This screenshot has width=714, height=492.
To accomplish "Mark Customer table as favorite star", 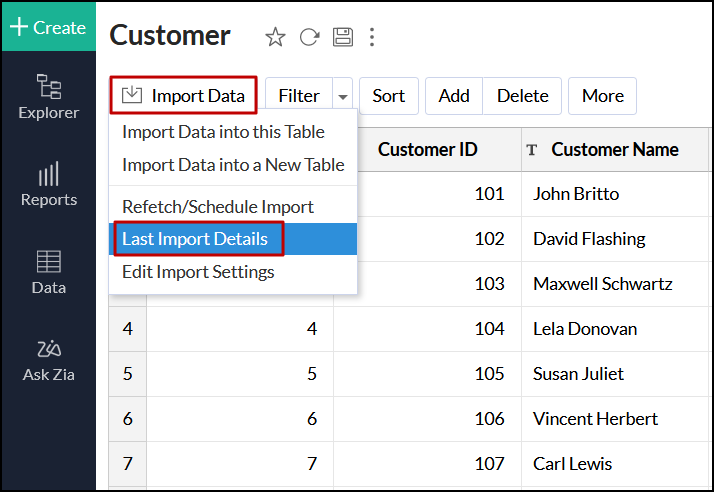I will click(275, 37).
